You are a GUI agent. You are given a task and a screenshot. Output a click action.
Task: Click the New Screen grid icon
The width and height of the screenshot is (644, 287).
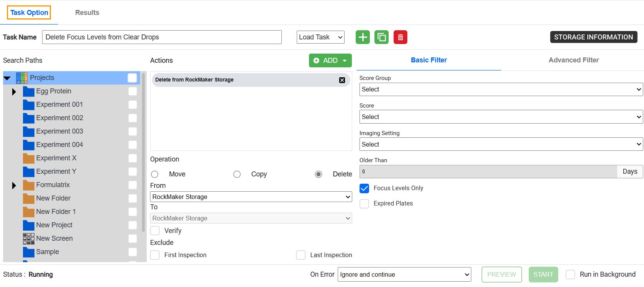coord(28,238)
